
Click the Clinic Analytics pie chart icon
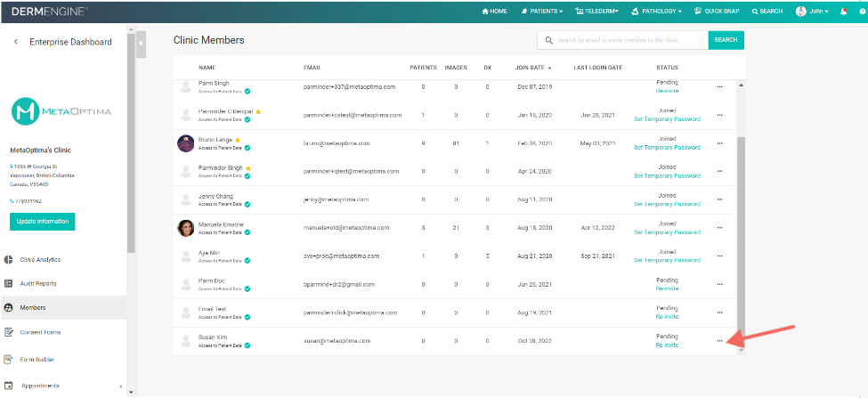pos(8,260)
